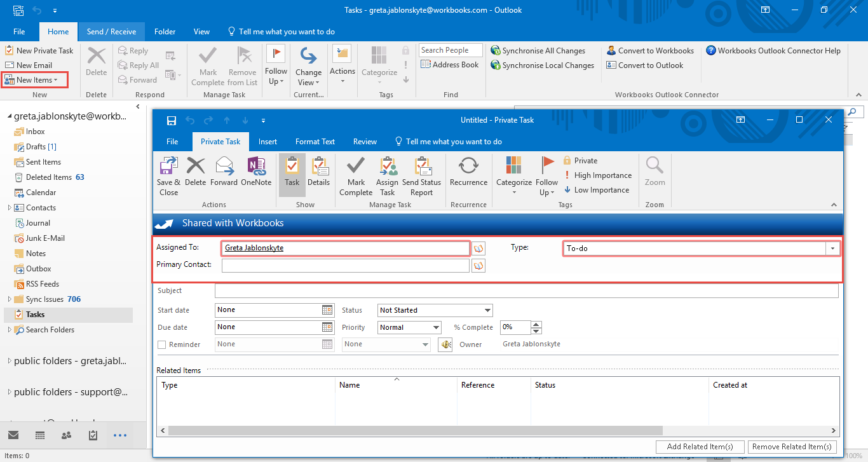Image resolution: width=868 pixels, height=462 pixels.
Task: Sort Related Items by Name column
Action: [395, 385]
